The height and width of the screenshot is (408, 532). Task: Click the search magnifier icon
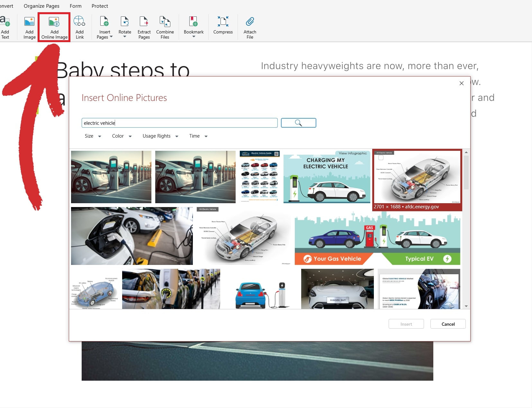(x=298, y=123)
